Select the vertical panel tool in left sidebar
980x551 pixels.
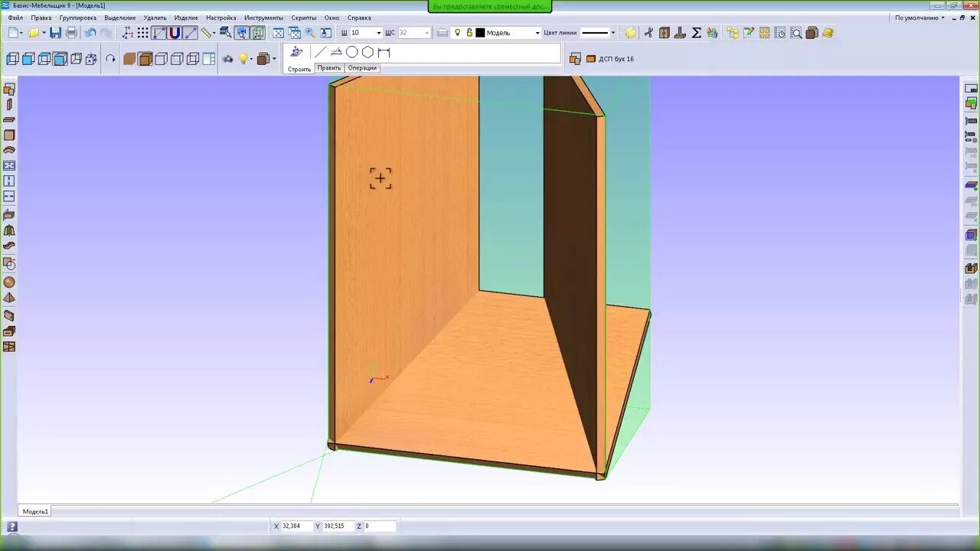click(x=9, y=105)
